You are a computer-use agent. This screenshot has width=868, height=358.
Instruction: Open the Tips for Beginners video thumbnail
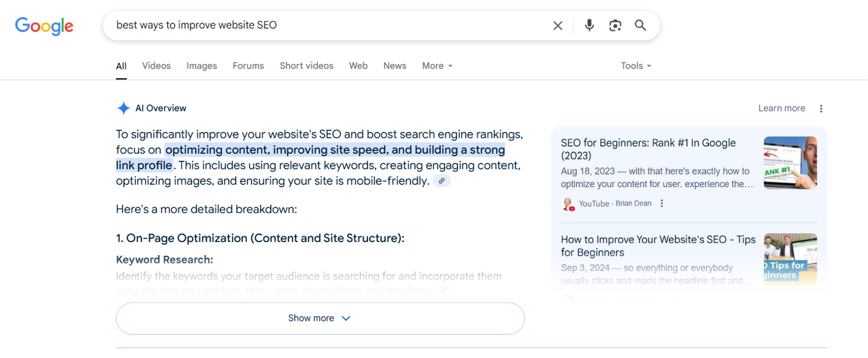(x=790, y=259)
